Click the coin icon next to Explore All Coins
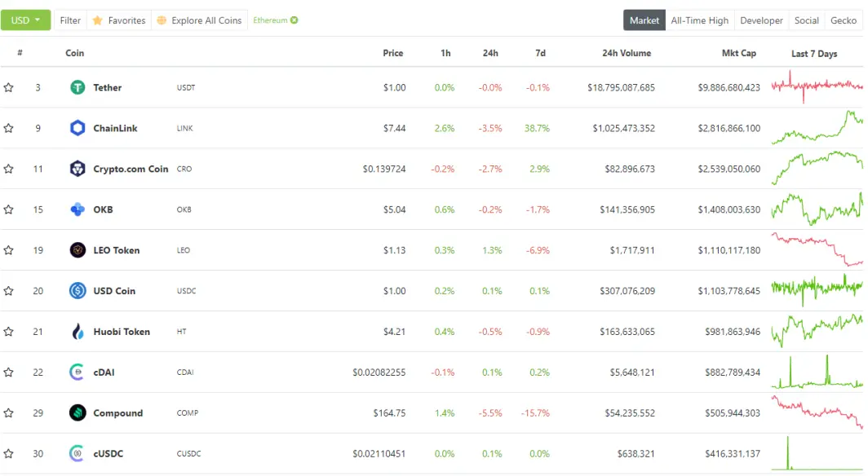Screen dimensions: 868x476 tap(162, 20)
